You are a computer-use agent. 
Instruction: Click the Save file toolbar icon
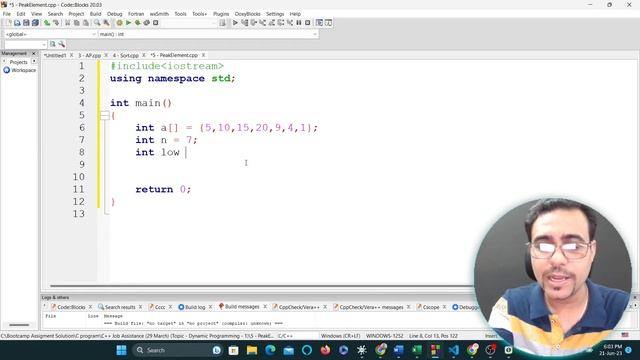(26, 23)
